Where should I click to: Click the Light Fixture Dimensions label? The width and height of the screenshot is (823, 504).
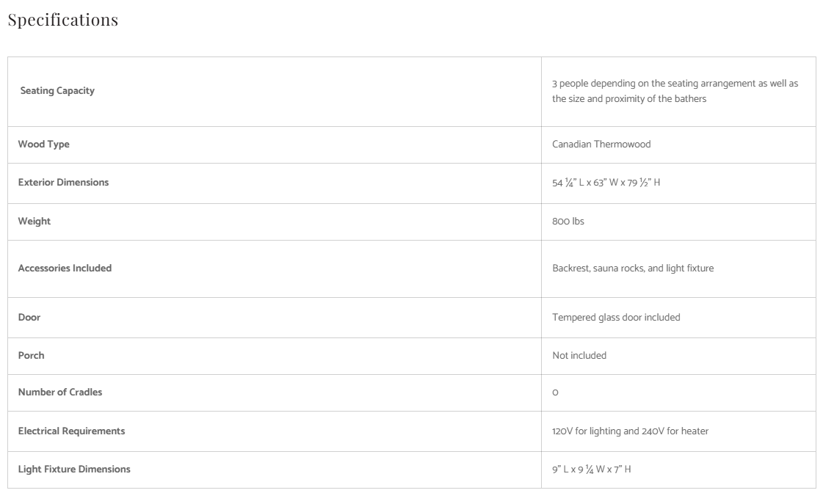[x=74, y=470]
